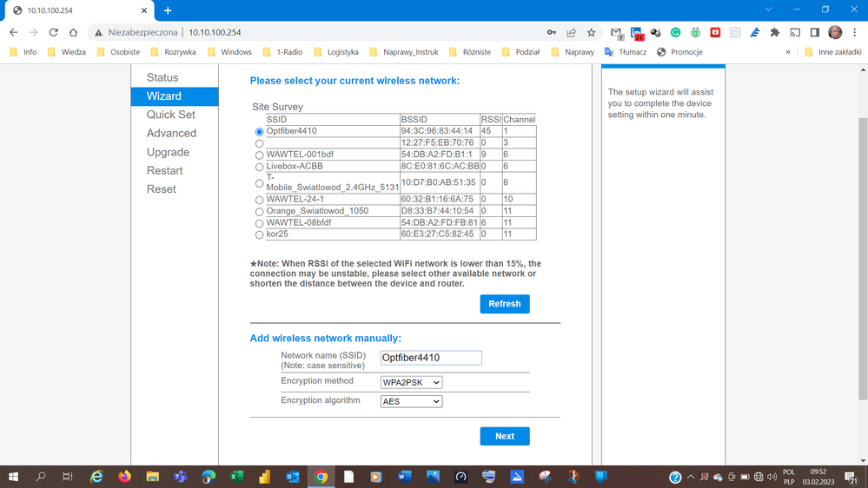Image resolution: width=868 pixels, height=488 pixels.
Task: Launch Firefox from the taskbar
Action: click(x=124, y=477)
